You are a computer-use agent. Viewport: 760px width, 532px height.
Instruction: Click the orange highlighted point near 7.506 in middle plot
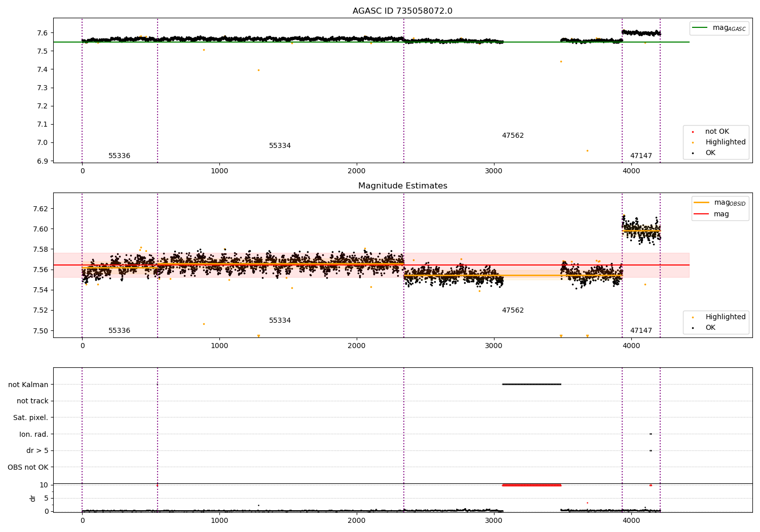[204, 324]
